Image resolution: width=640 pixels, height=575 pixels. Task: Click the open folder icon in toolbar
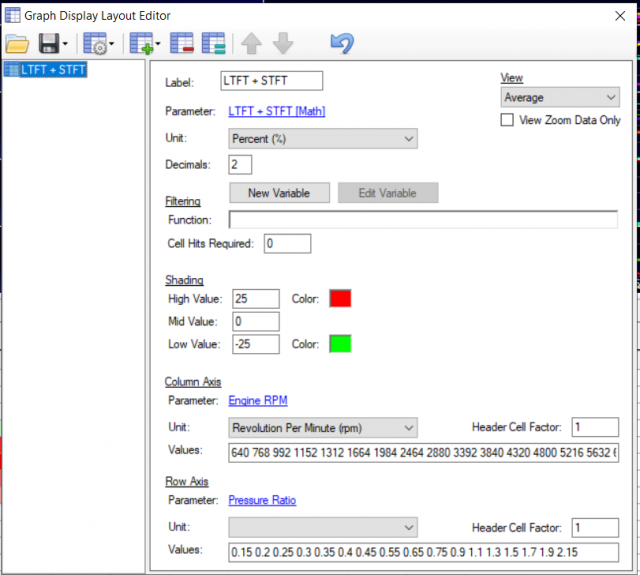(x=17, y=44)
